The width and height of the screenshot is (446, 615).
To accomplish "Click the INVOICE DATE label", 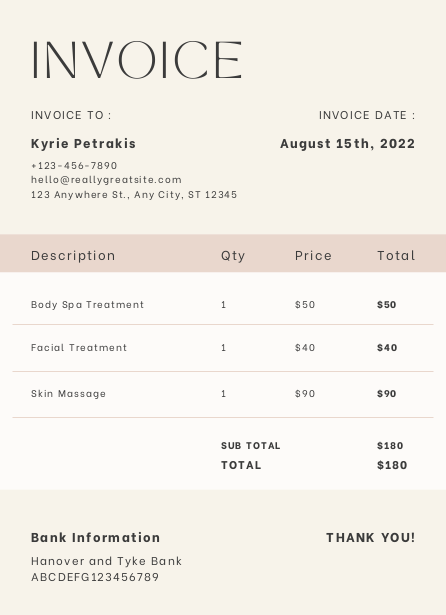I will [x=367, y=115].
